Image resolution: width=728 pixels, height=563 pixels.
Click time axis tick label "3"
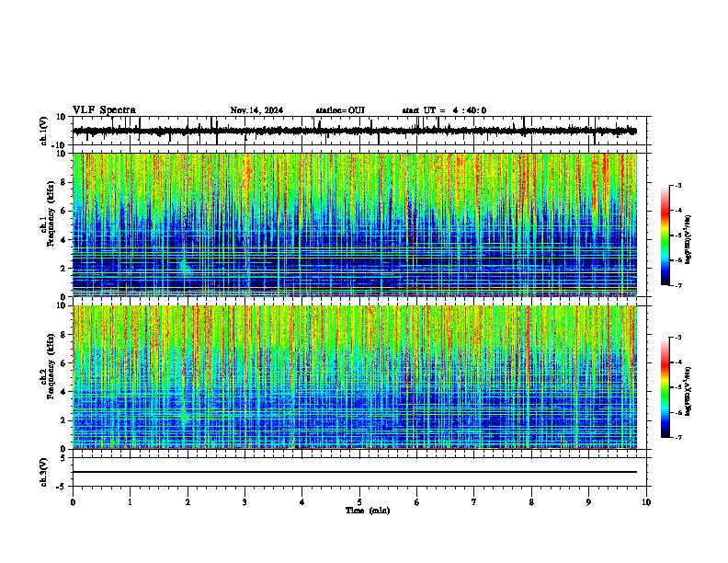click(x=245, y=502)
